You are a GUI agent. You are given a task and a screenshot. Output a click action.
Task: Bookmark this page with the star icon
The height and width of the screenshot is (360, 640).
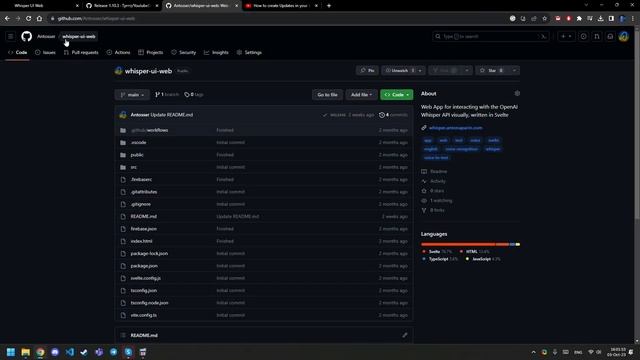tap(544, 18)
